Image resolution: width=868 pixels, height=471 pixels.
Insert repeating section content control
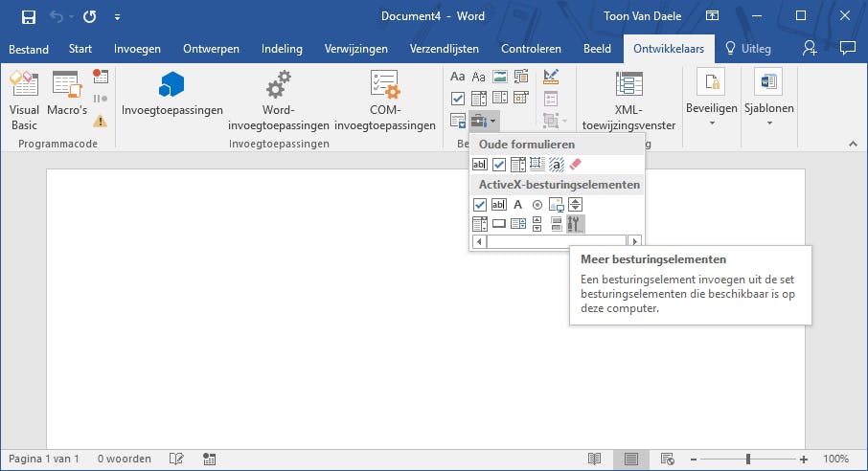pyautogui.click(x=457, y=121)
